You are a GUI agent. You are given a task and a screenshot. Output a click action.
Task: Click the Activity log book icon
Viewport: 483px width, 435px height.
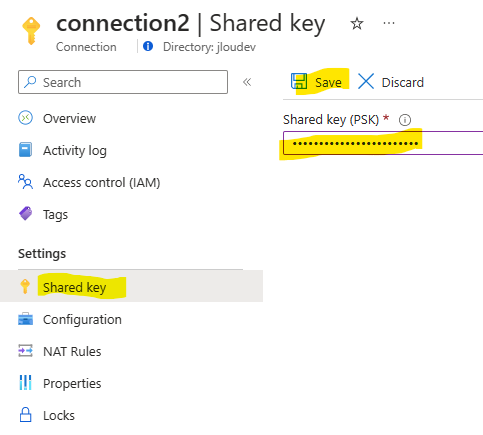(25, 150)
